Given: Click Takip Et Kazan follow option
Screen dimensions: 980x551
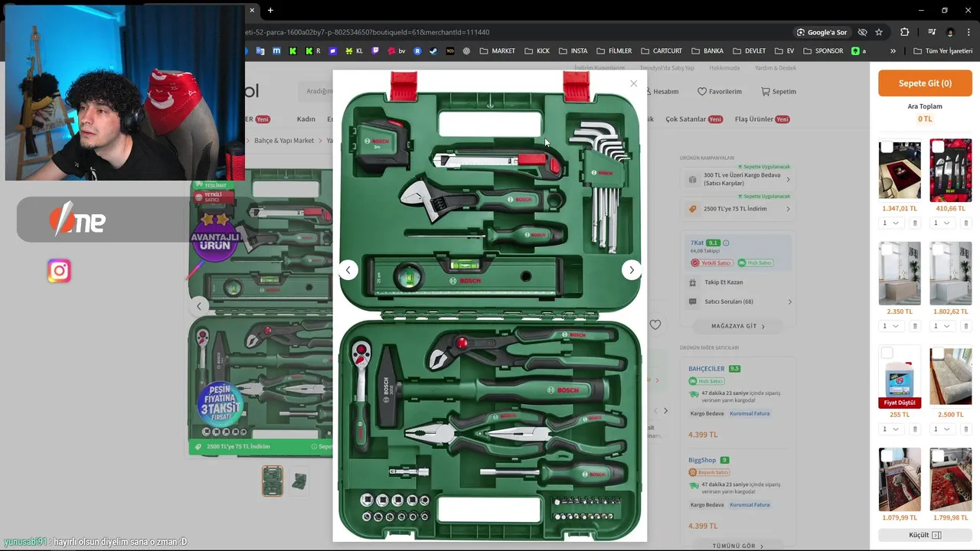Looking at the screenshot, I should (723, 282).
